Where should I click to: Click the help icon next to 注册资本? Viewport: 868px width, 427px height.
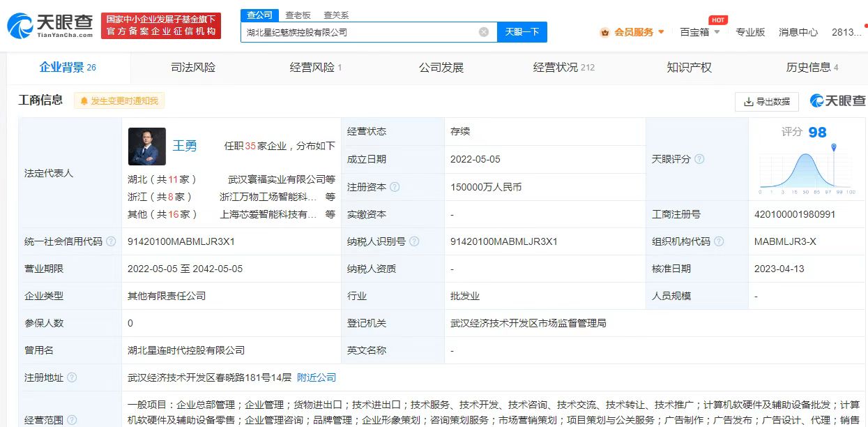click(395, 187)
